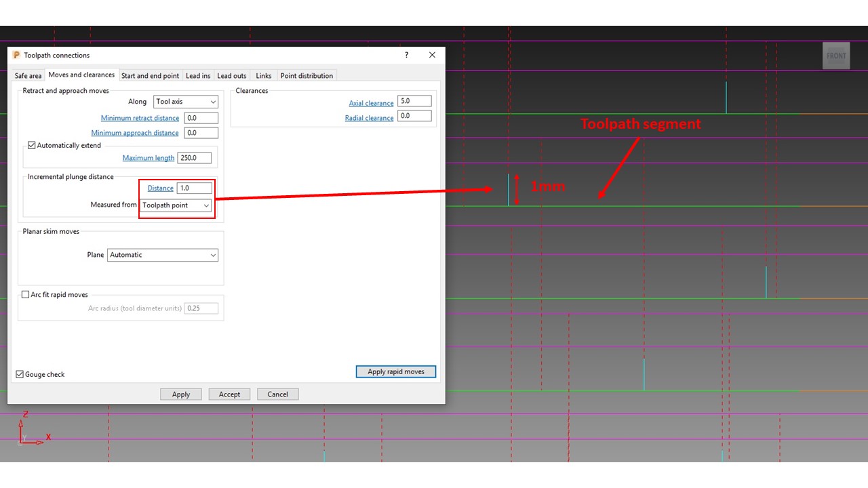This screenshot has width=868, height=488.
Task: Open the Plane dropdown set to Automatic
Action: tap(162, 254)
